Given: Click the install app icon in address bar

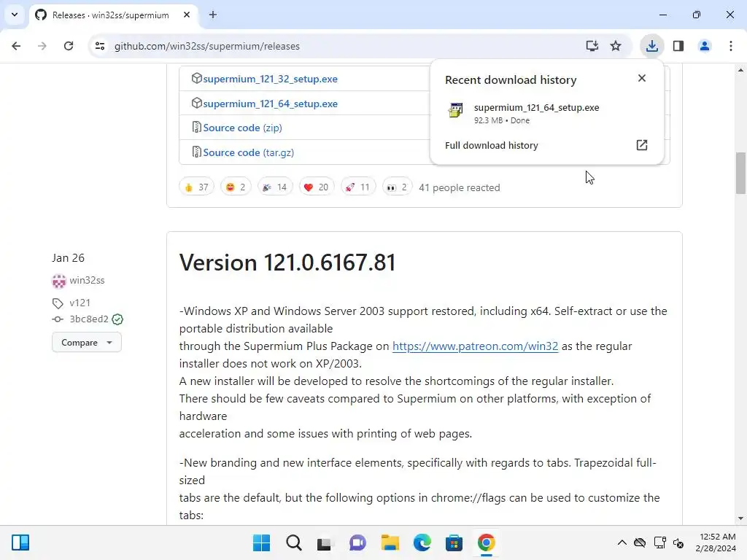Looking at the screenshot, I should (592, 46).
